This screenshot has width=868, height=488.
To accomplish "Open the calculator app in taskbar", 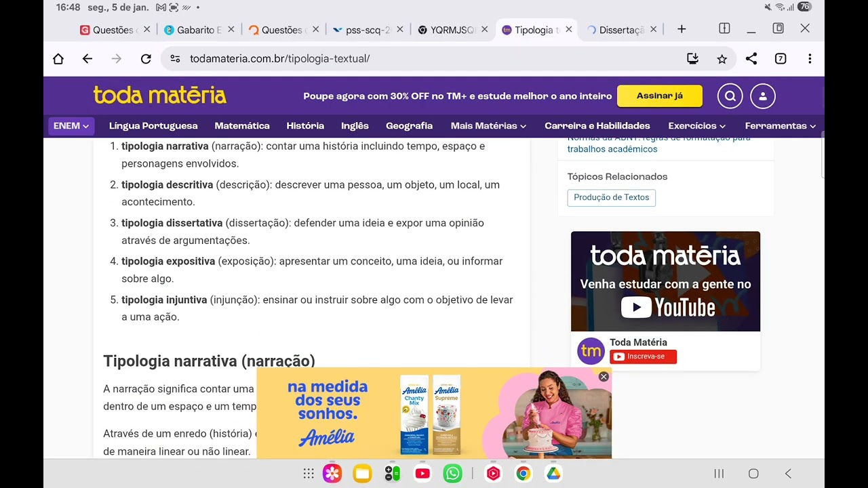I will 393,474.
